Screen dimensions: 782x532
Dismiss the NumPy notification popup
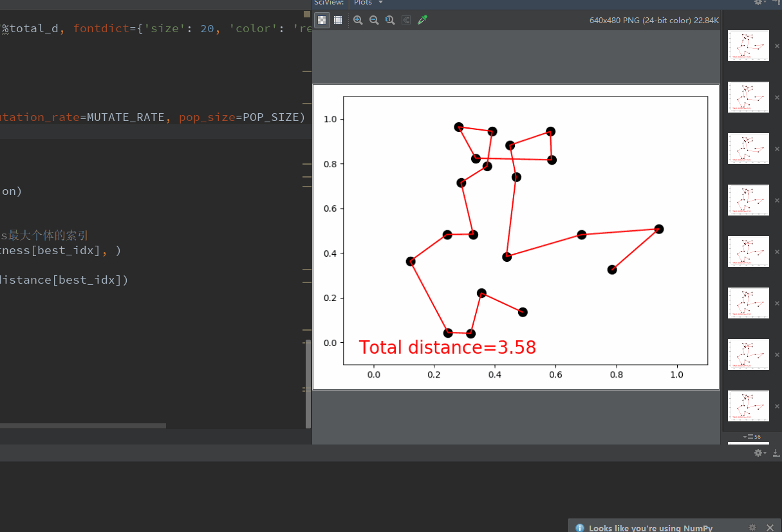[770, 527]
